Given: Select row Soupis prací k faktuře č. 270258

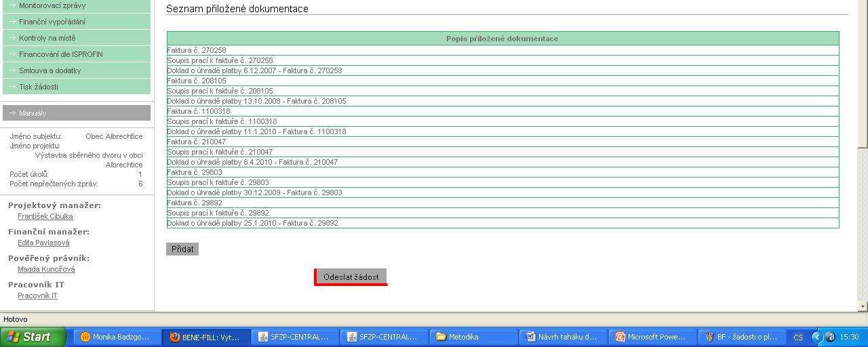Looking at the screenshot, I should pyautogui.click(x=502, y=60).
